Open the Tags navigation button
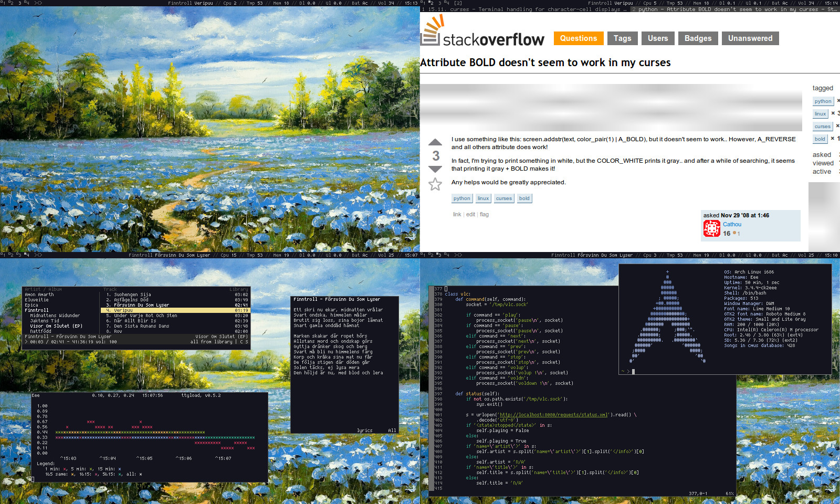 [622, 38]
